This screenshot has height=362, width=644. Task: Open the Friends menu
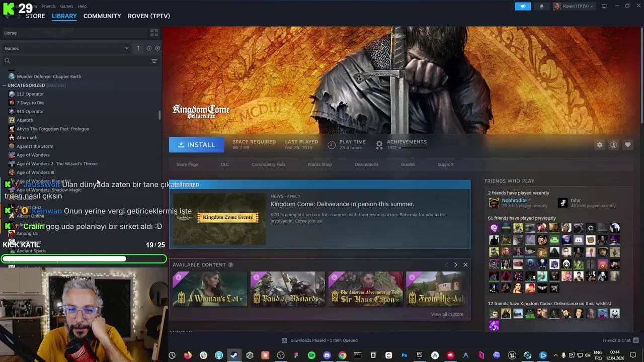(x=49, y=6)
